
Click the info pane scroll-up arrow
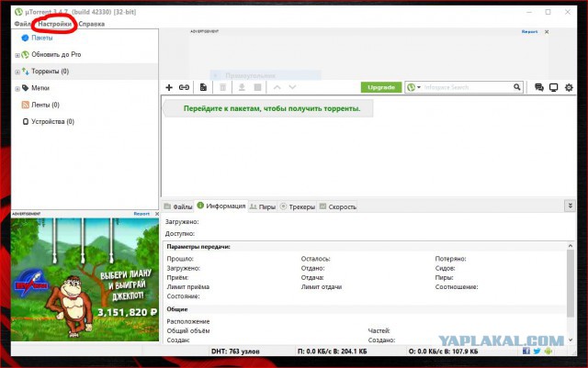click(571, 246)
